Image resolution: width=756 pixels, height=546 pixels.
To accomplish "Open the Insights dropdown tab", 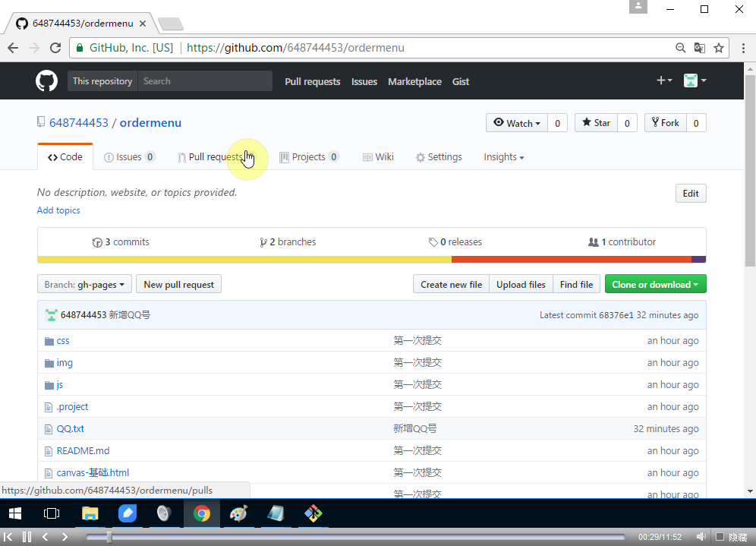I will pos(503,157).
